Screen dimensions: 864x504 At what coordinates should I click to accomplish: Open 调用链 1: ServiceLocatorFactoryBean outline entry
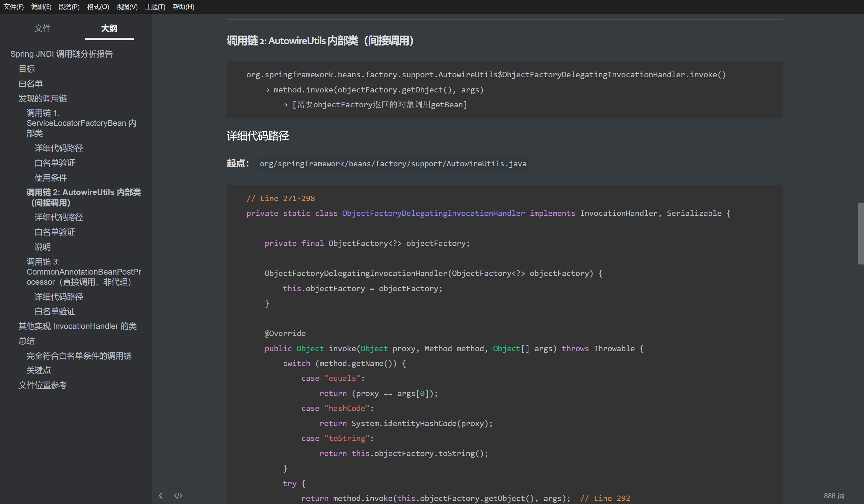click(81, 123)
